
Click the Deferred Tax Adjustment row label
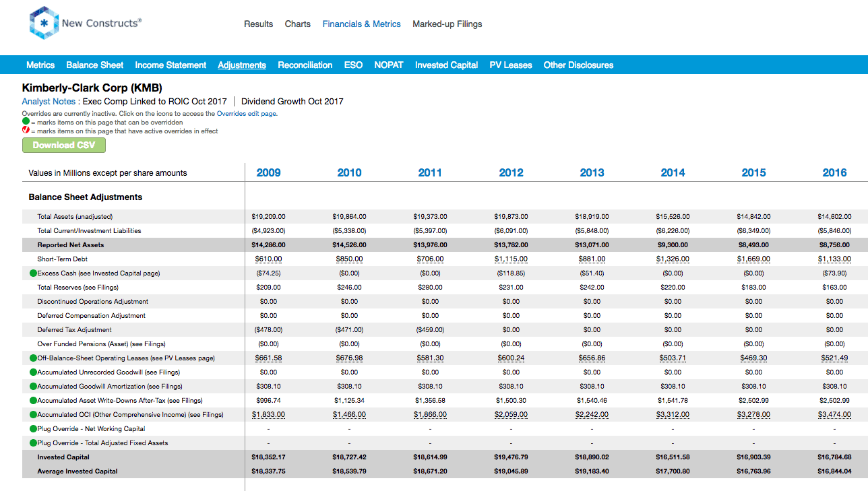click(x=75, y=330)
